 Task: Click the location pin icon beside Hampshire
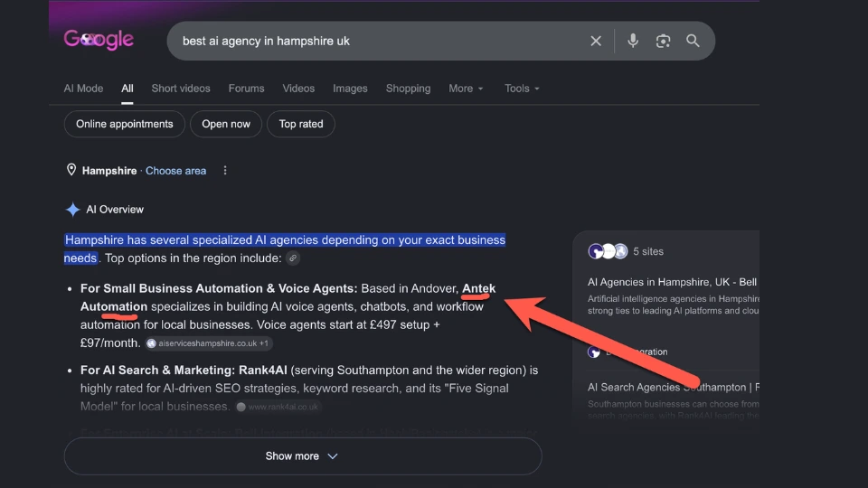pos(71,170)
